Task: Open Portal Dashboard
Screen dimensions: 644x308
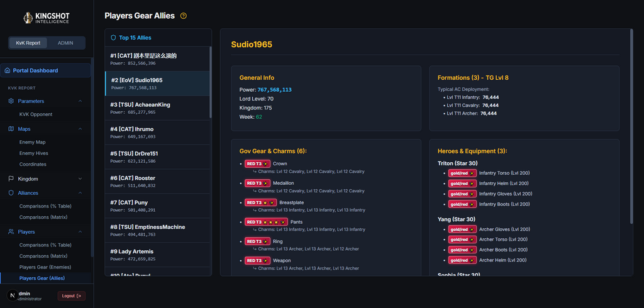Action: click(45, 70)
